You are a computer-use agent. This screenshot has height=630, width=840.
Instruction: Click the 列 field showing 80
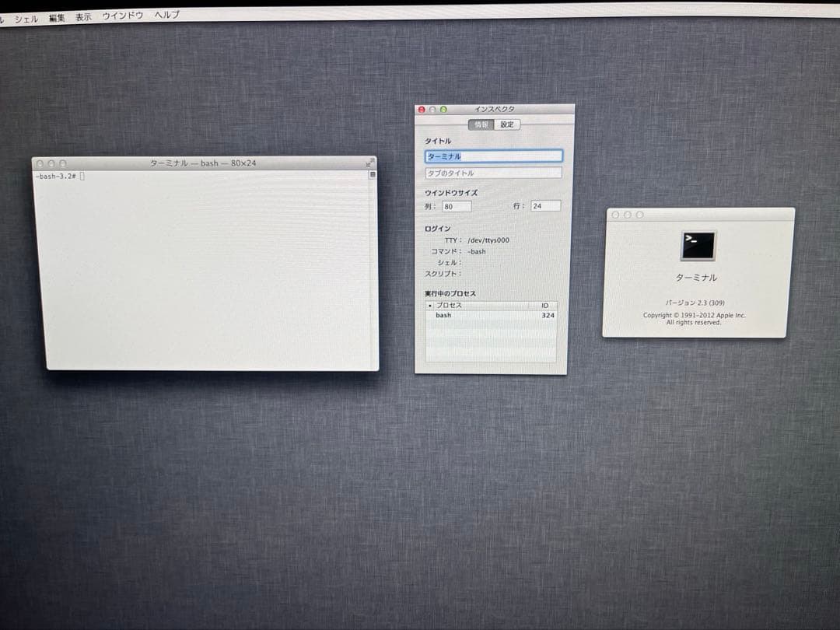pyautogui.click(x=456, y=206)
